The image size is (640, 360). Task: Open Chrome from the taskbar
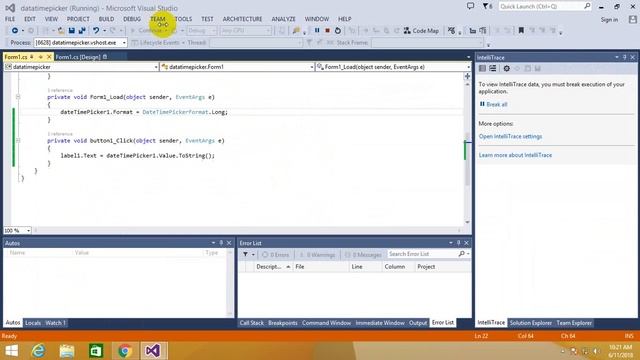click(125, 351)
